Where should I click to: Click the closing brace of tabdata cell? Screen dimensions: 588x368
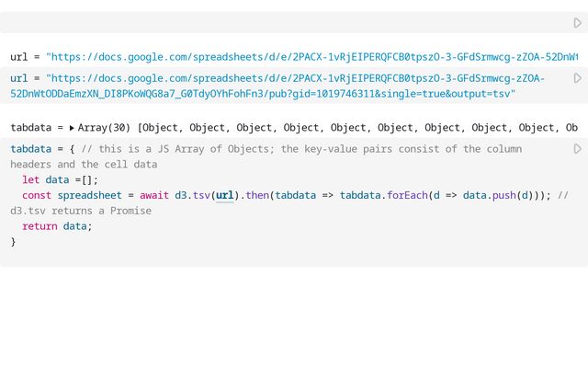coord(13,242)
